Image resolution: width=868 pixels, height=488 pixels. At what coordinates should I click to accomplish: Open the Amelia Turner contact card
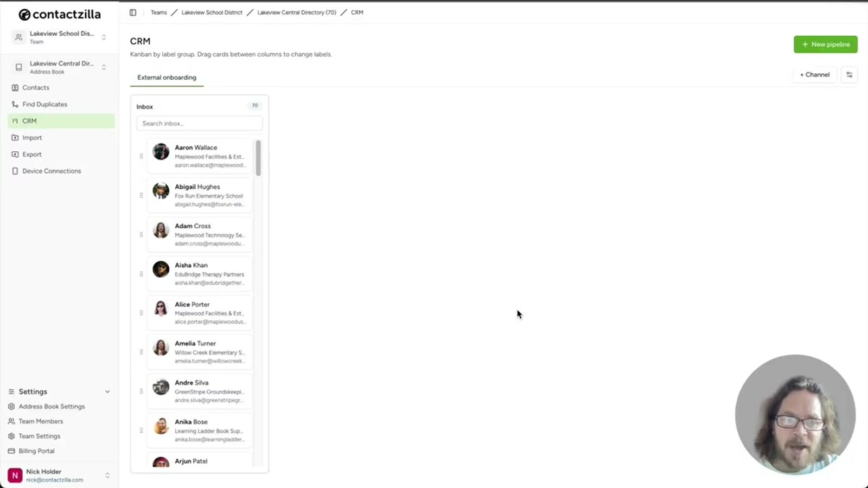coord(200,352)
